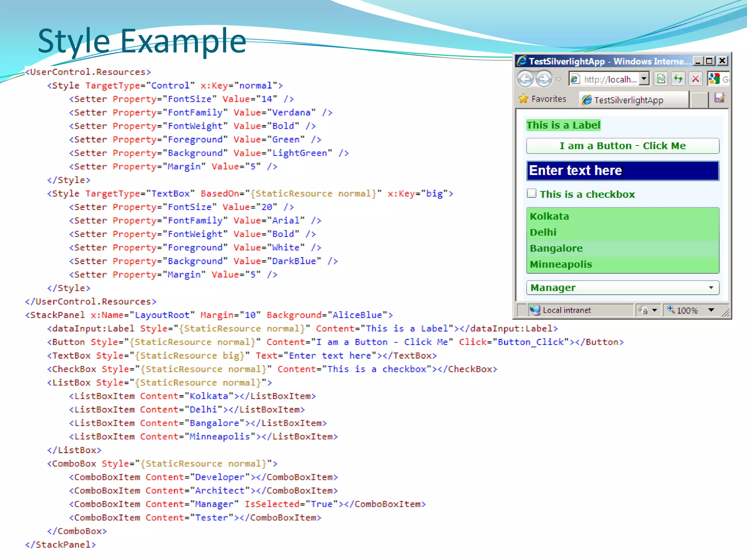Click the 'Enter text here' text box
Image resolution: width=747 pixels, height=560 pixels.
622,171
